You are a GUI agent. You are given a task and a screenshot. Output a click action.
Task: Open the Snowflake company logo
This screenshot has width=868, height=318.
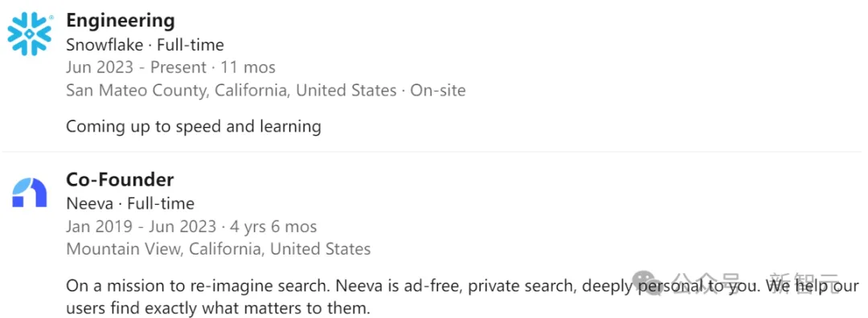30,35
